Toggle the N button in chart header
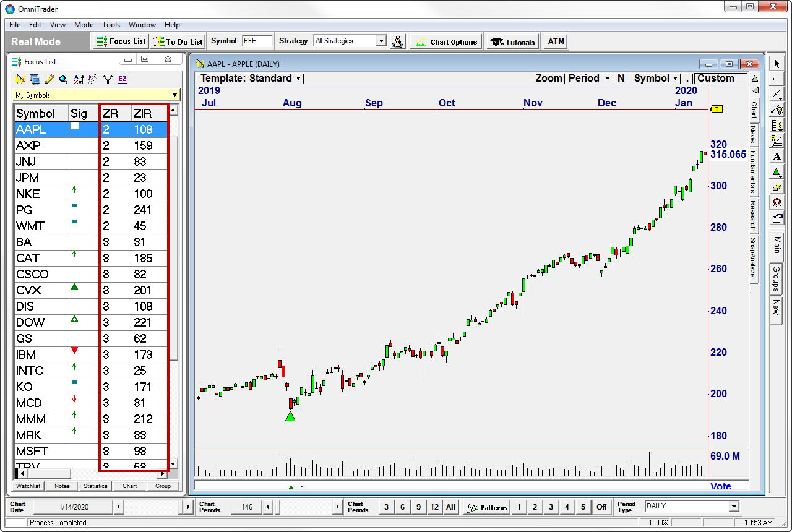The image size is (792, 532). click(x=621, y=79)
